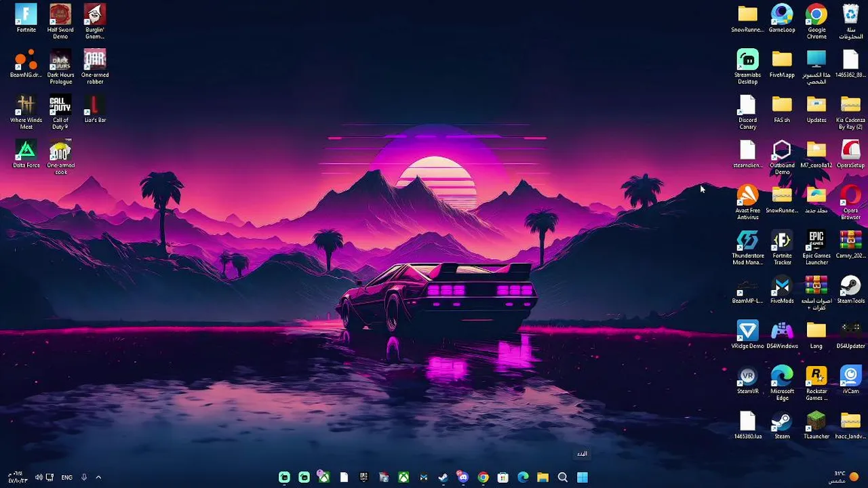This screenshot has width=868, height=488.
Task: Select the OperaSetup installer icon
Action: [850, 154]
